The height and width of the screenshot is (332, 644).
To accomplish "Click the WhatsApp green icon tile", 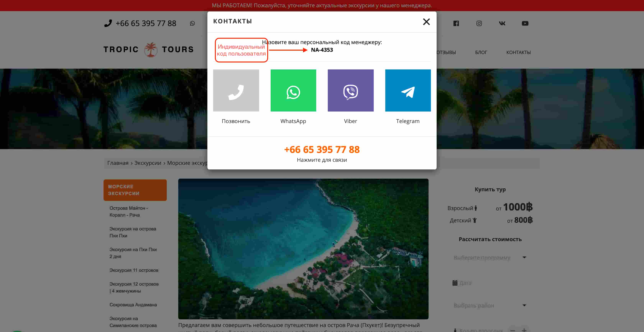I will pos(293,90).
